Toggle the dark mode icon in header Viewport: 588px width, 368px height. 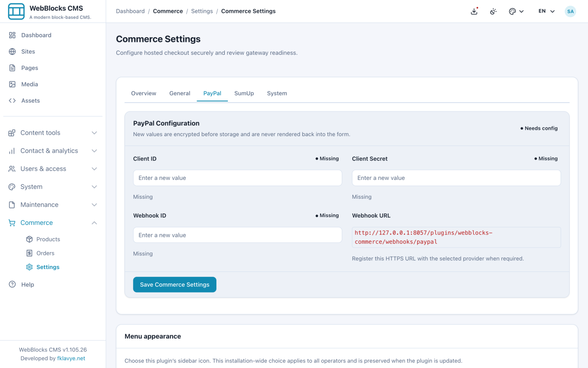[493, 11]
